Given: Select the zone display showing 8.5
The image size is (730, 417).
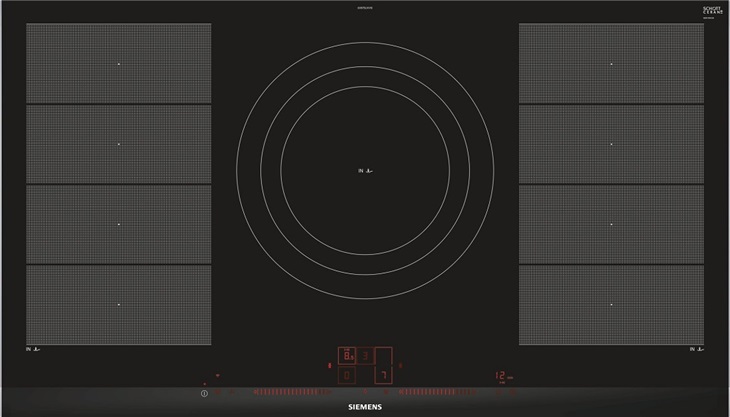Looking at the screenshot, I should click(347, 355).
